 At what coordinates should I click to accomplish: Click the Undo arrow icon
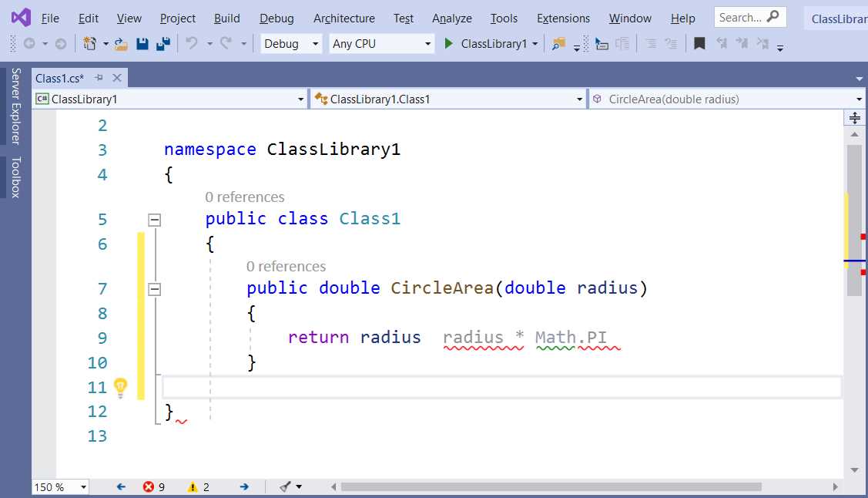pyautogui.click(x=192, y=42)
